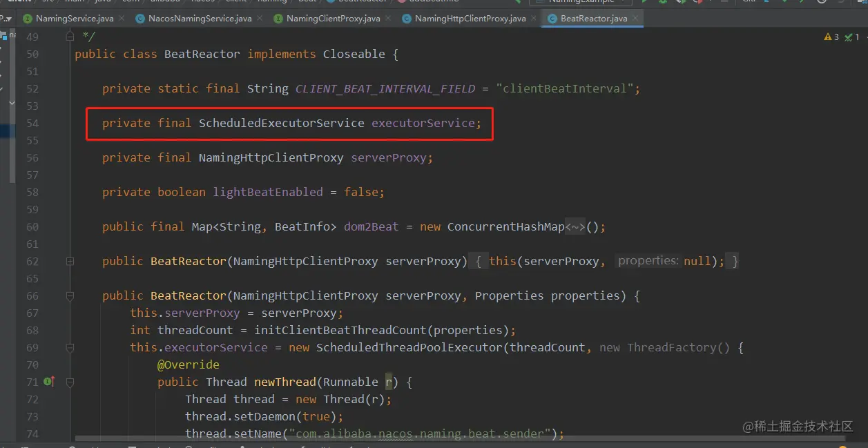Click line number 72 in the gutter

coord(32,399)
